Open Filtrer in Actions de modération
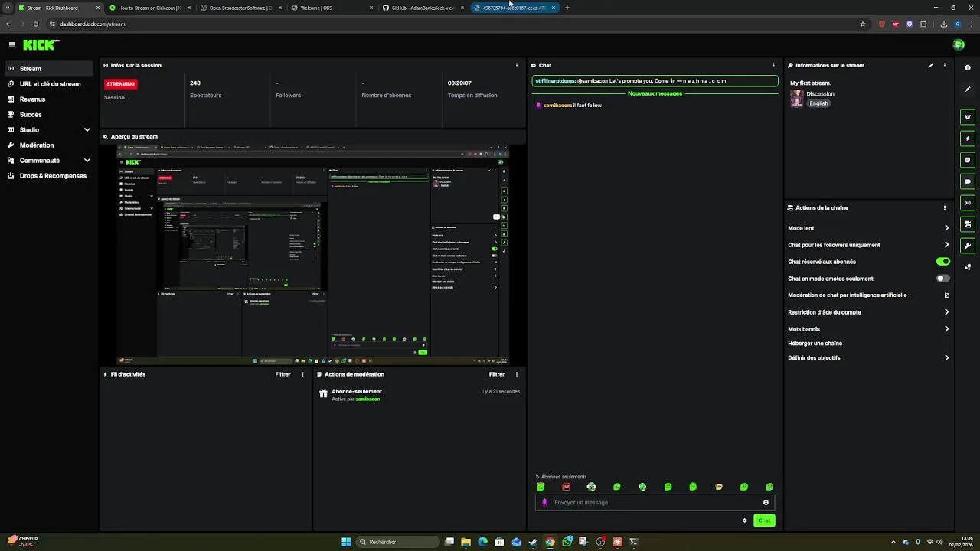Screen dimensions: 980x551 point(497,374)
